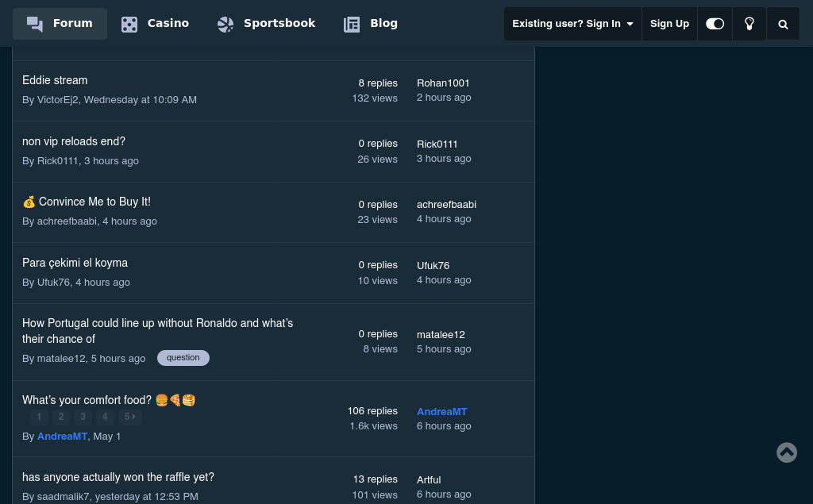The width and height of the screenshot is (813, 504).
Task: Go to page 2 of comfort food
Action: 61,417
